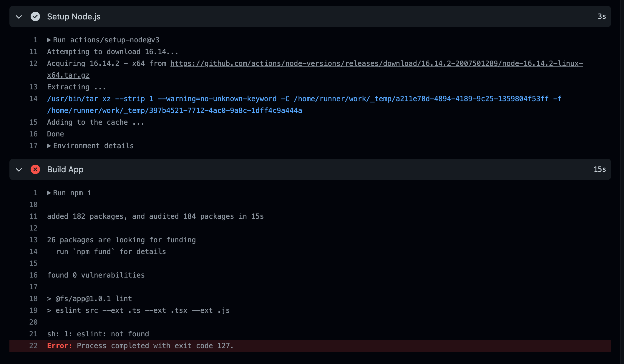This screenshot has width=624, height=364.
Task: Click the green success checkmark on Setup Node.js
Action: point(35,17)
